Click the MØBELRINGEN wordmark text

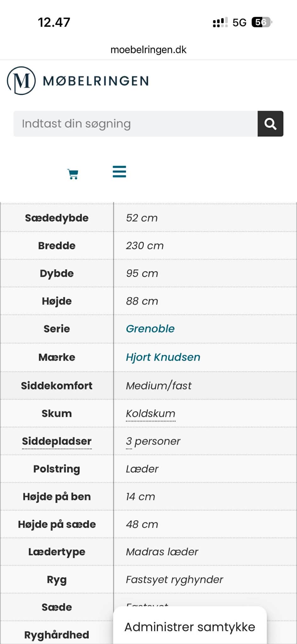pos(96,81)
